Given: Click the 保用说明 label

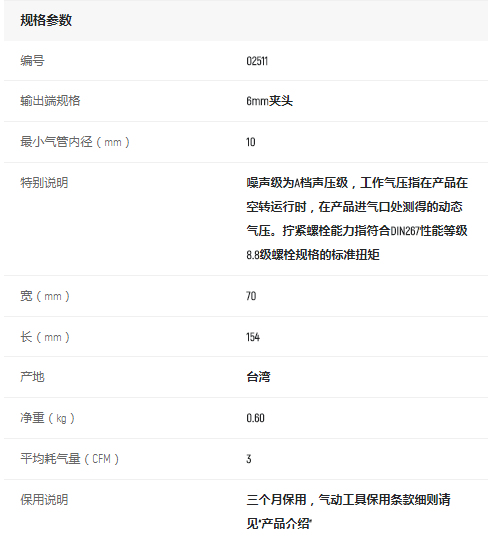Looking at the screenshot, I should pyautogui.click(x=44, y=499).
